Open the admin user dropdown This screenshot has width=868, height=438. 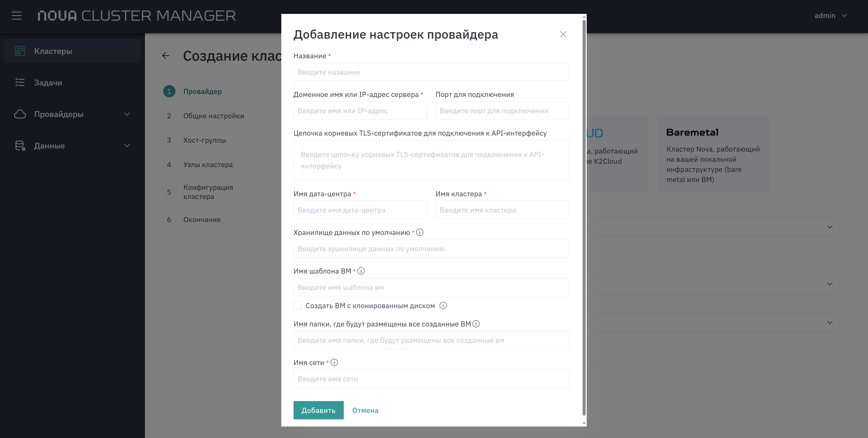(x=831, y=16)
